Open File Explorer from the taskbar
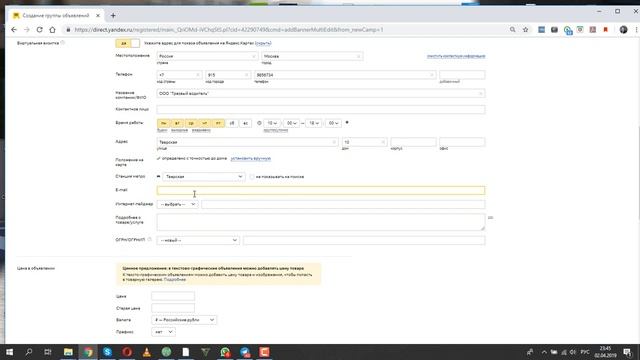The width and height of the screenshot is (640, 360). [x=68, y=352]
